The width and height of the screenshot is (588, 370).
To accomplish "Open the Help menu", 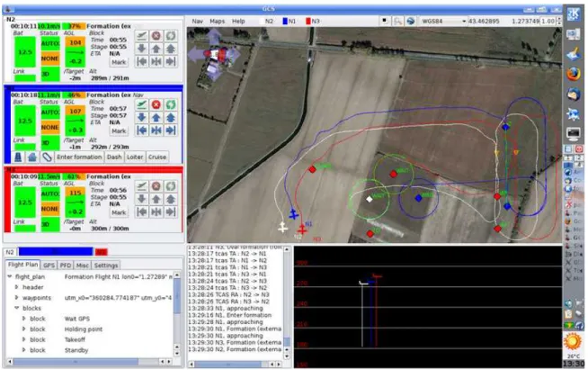I will [x=238, y=22].
